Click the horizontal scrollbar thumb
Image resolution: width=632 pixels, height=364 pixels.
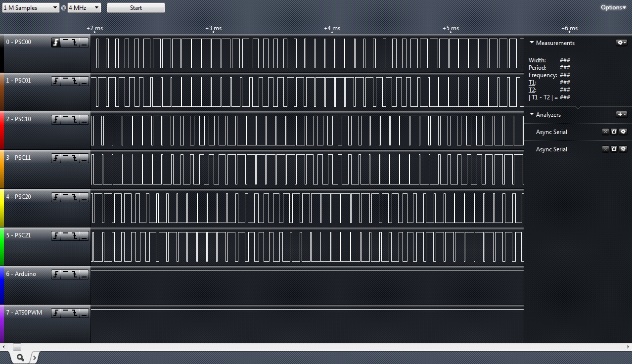[x=17, y=347]
